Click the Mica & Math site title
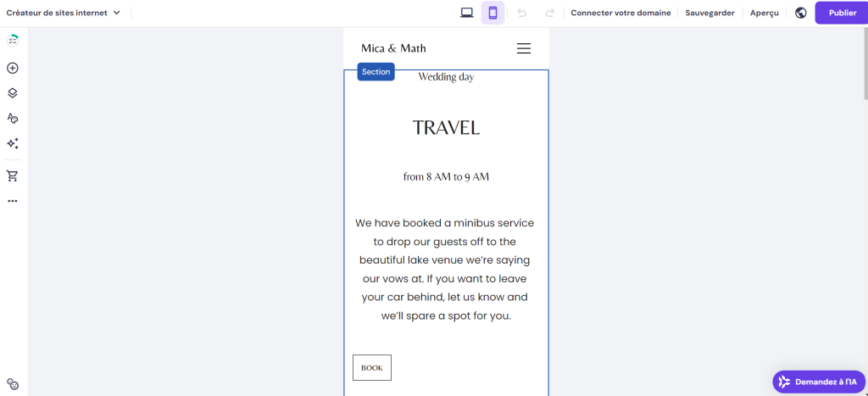This screenshot has width=868, height=396. [x=393, y=48]
